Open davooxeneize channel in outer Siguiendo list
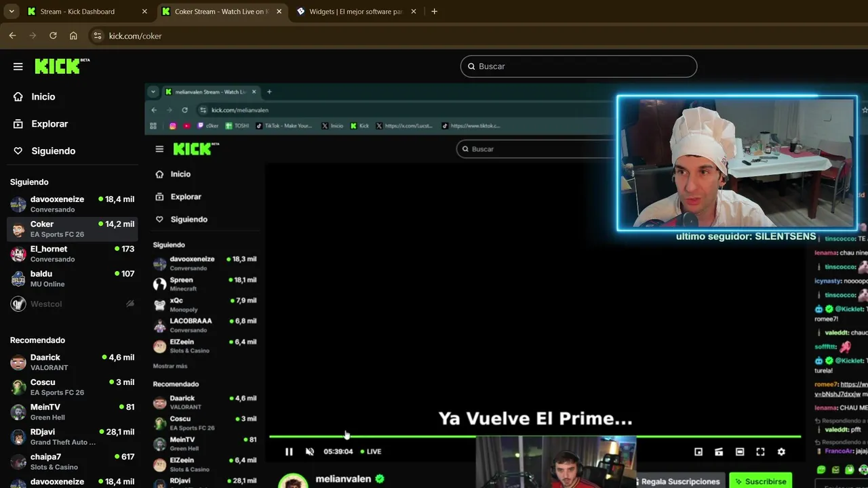Image resolution: width=868 pixels, height=488 pixels. (x=72, y=204)
